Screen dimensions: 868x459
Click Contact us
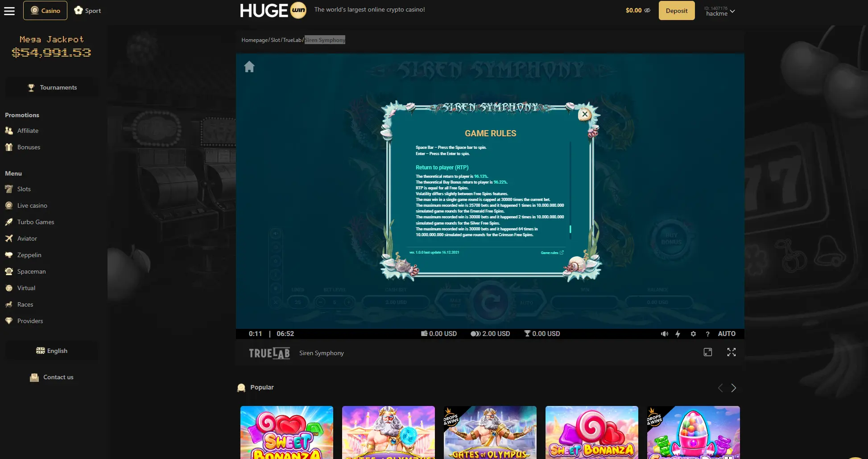click(52, 377)
